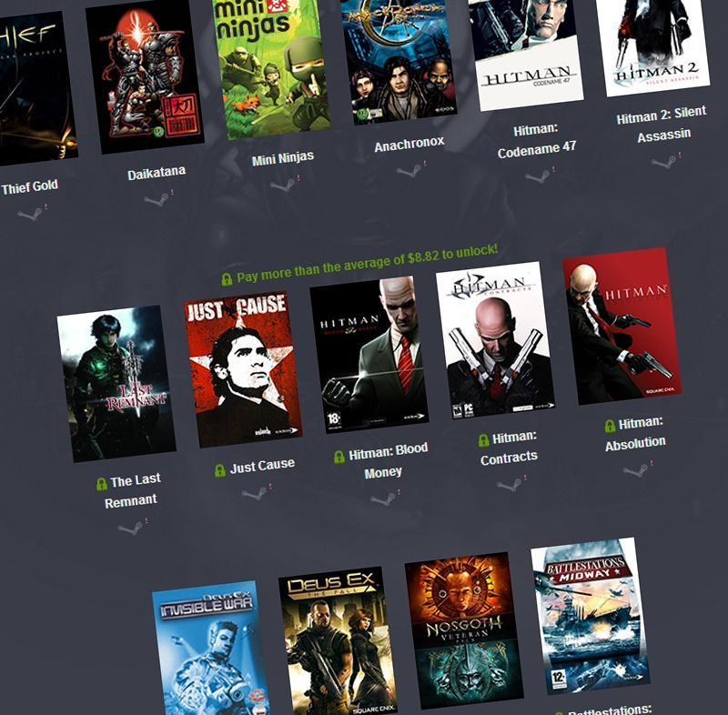Viewport: 728px width, 715px height.
Task: Open the Daikatana cover art
Action: point(145,76)
